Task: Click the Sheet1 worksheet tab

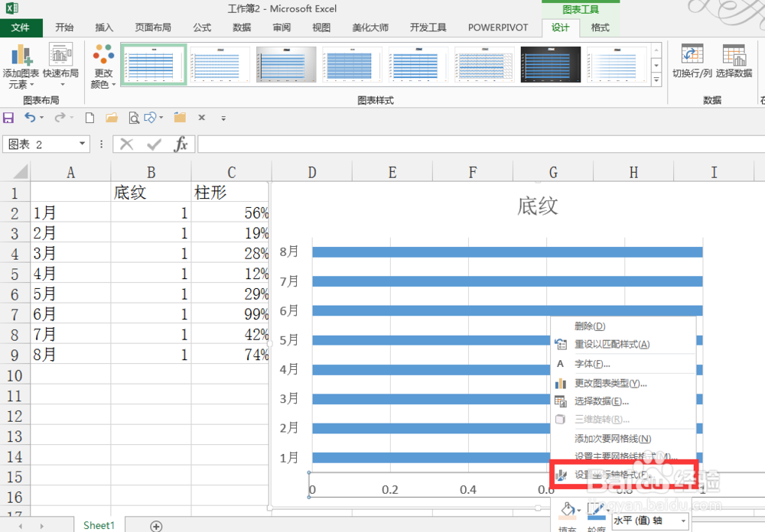Action: coord(99,525)
